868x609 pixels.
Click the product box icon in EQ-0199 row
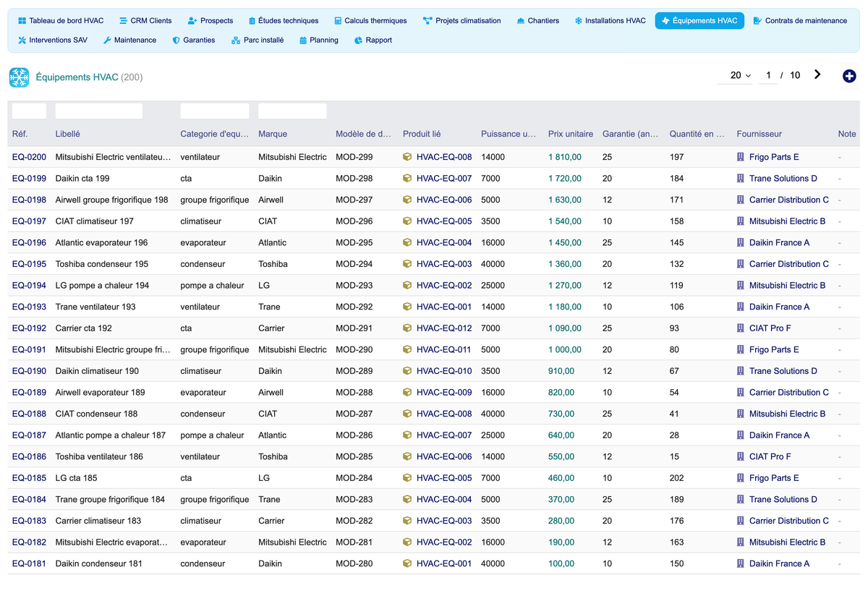[x=407, y=179]
